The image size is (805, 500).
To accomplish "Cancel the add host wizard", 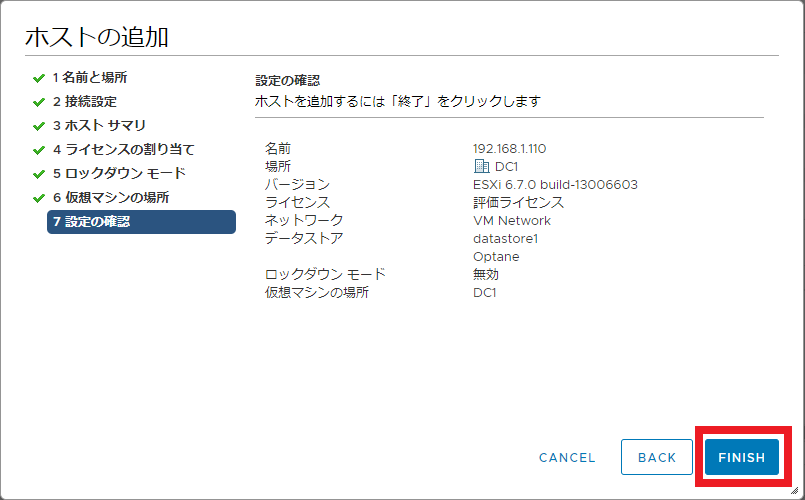I will (x=567, y=457).
